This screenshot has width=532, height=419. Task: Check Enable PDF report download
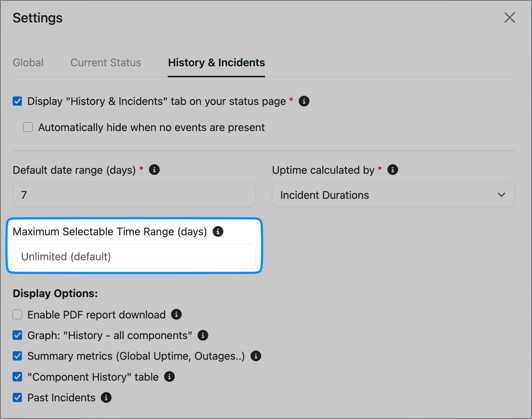pyautogui.click(x=17, y=314)
